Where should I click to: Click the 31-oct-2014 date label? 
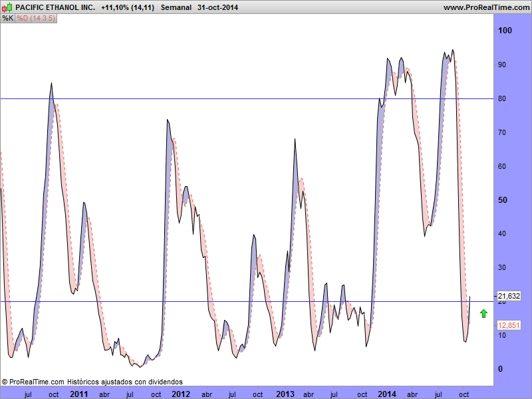tap(217, 7)
